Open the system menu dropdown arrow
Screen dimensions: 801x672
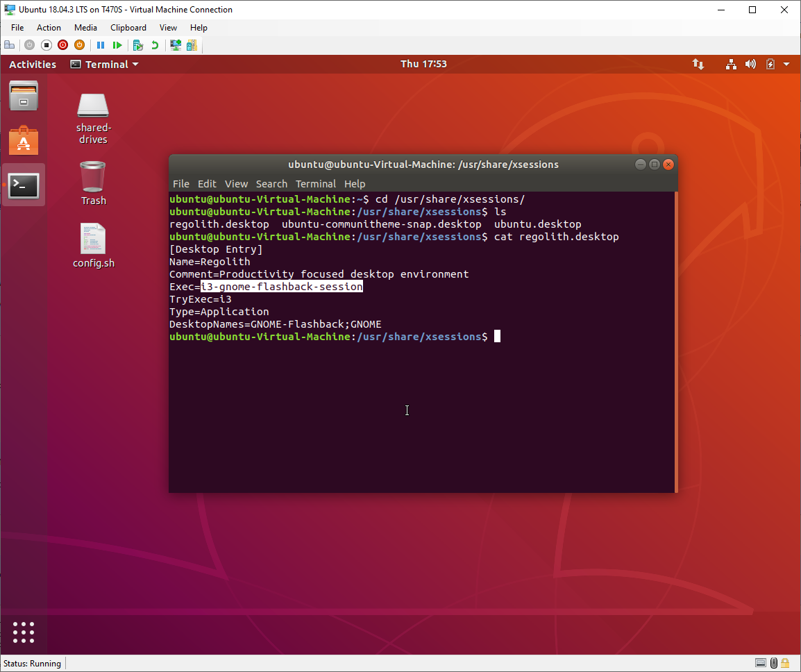(x=786, y=64)
